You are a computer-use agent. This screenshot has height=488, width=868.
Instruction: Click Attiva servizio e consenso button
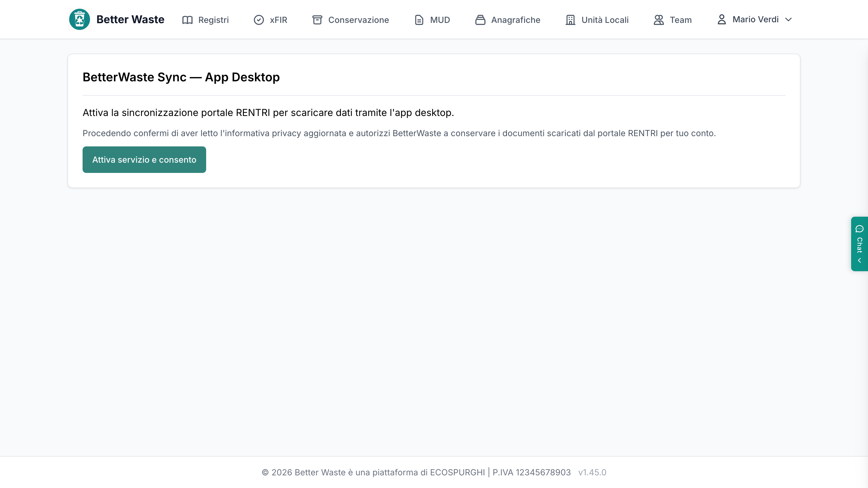(144, 160)
